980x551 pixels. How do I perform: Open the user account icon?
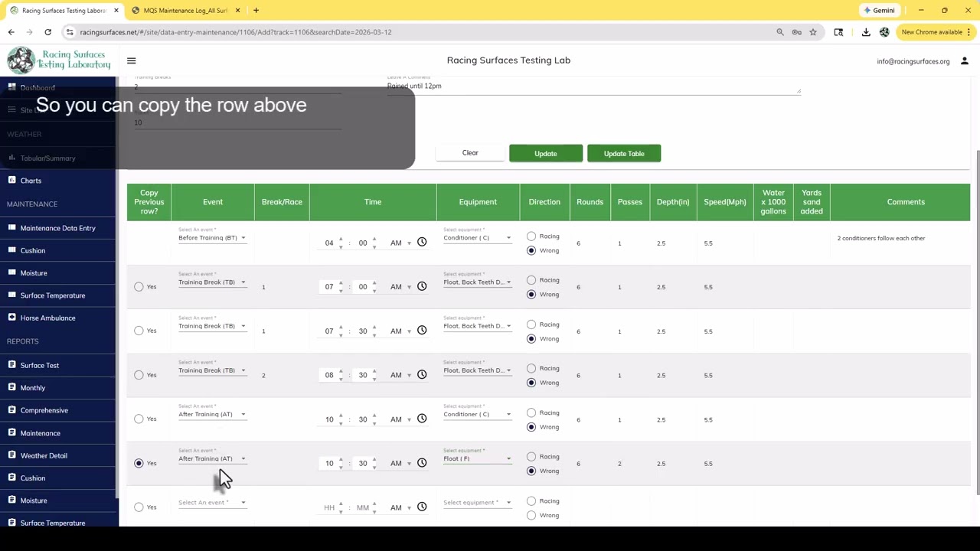(964, 61)
